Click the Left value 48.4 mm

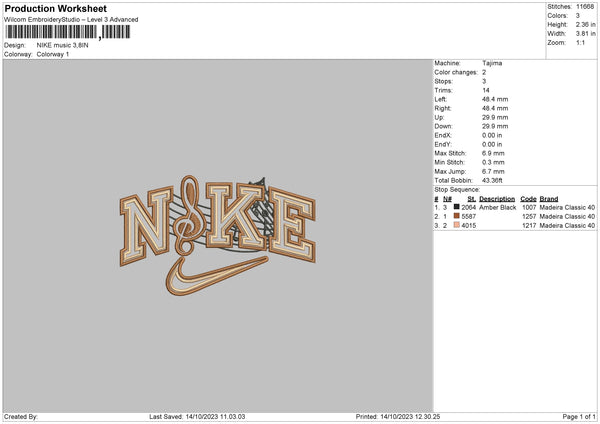coord(495,99)
